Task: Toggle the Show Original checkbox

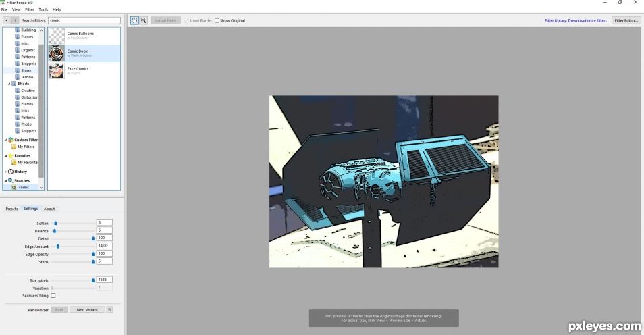Action: point(217,20)
